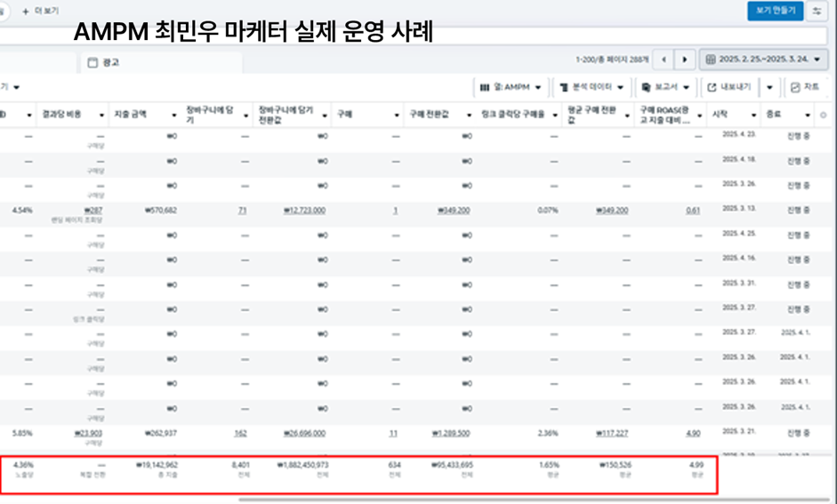This screenshot has width=837, height=504.
Task: Click the blue 보기 만들기 button
Action: [x=775, y=11]
